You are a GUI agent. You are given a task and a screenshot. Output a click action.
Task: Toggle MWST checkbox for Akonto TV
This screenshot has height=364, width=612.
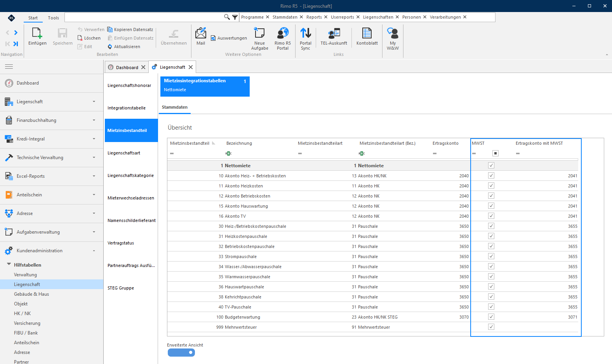[491, 216]
